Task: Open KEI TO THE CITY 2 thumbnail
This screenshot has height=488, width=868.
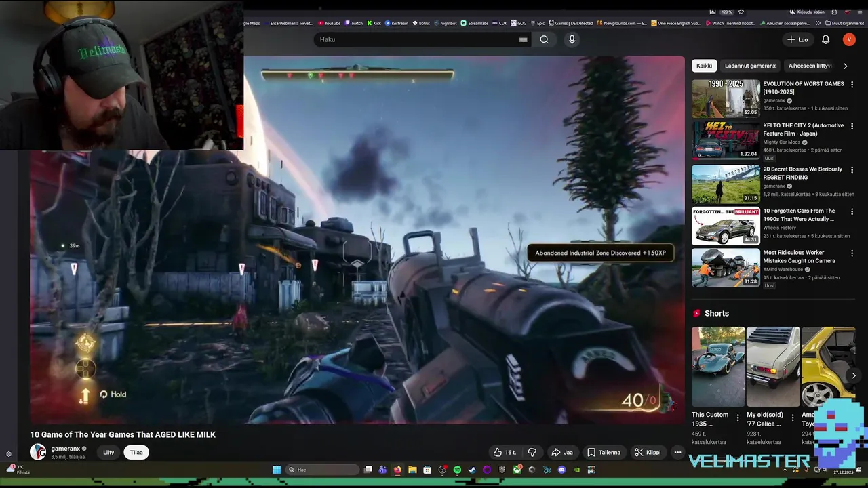Action: pos(726,140)
